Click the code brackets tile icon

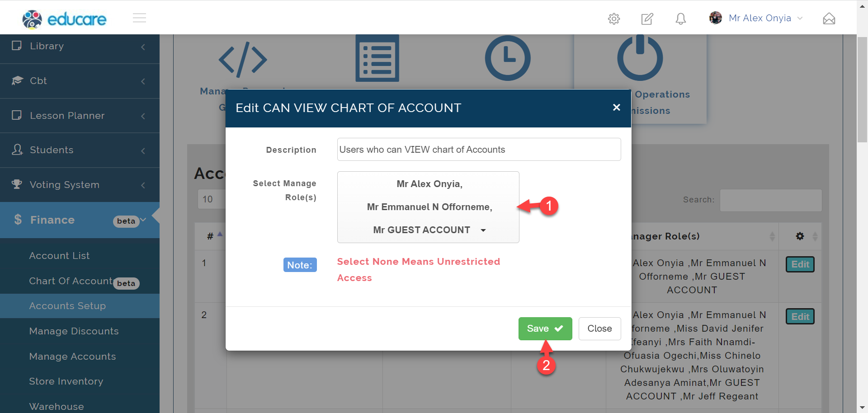(243, 59)
